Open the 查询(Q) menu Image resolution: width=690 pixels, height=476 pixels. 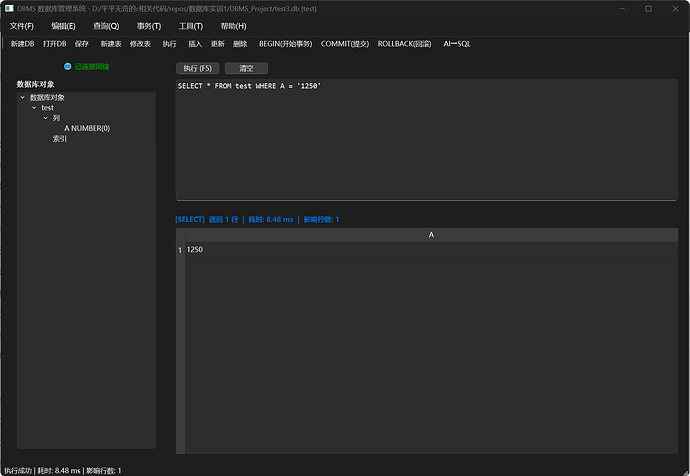(x=106, y=26)
